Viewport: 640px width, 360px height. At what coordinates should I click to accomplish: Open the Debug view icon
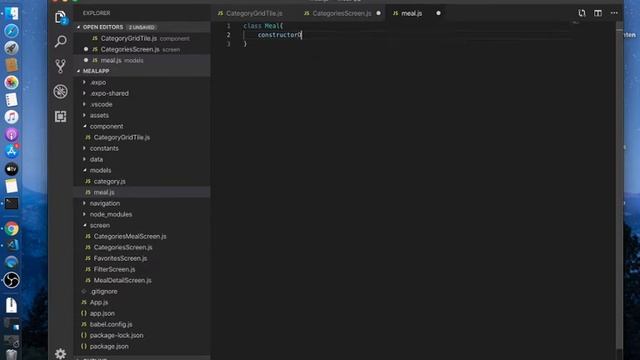[x=60, y=91]
